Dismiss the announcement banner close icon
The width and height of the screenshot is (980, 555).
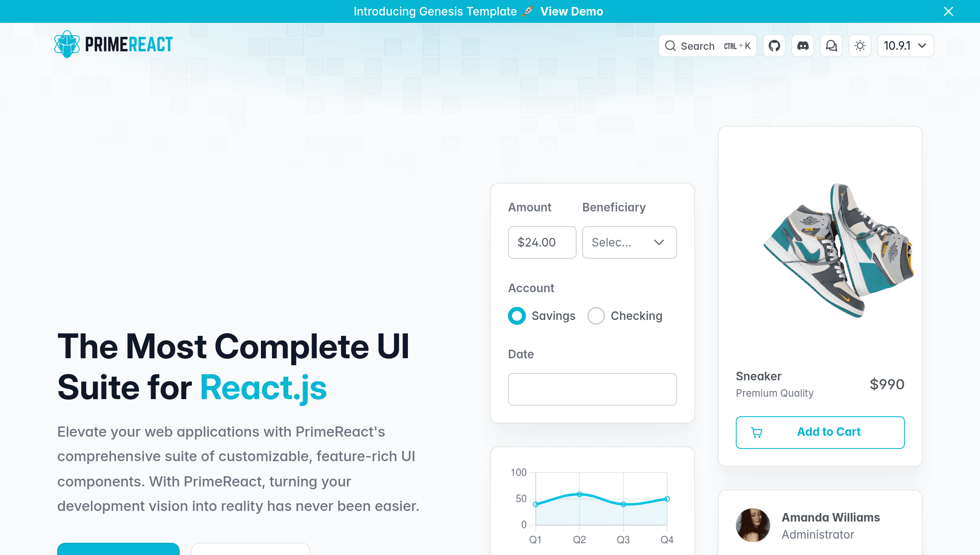[x=949, y=11]
